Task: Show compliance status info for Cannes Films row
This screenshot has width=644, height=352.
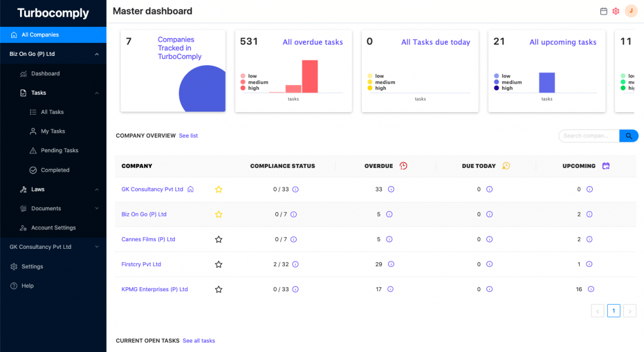Action: pyautogui.click(x=294, y=239)
